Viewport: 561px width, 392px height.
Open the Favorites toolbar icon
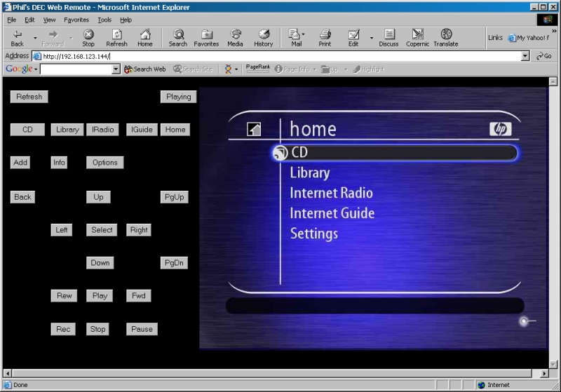point(206,34)
